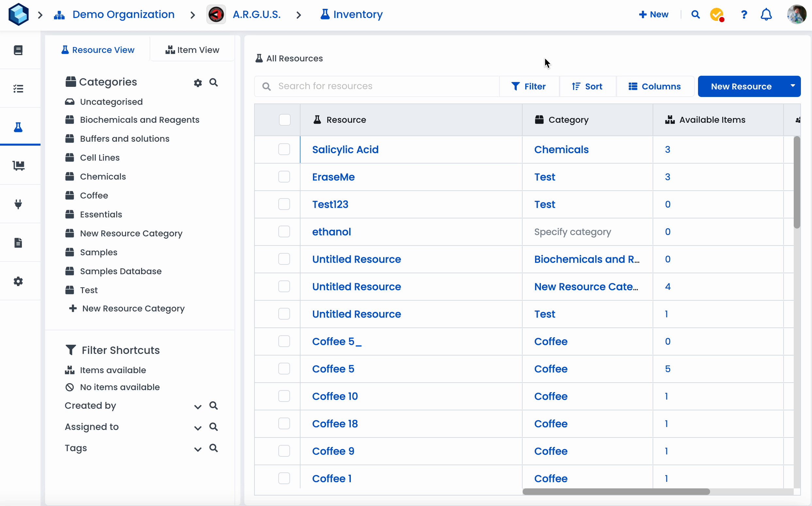The width and height of the screenshot is (812, 506).
Task: Check the Salicylic Acid row checkbox
Action: coord(284,149)
